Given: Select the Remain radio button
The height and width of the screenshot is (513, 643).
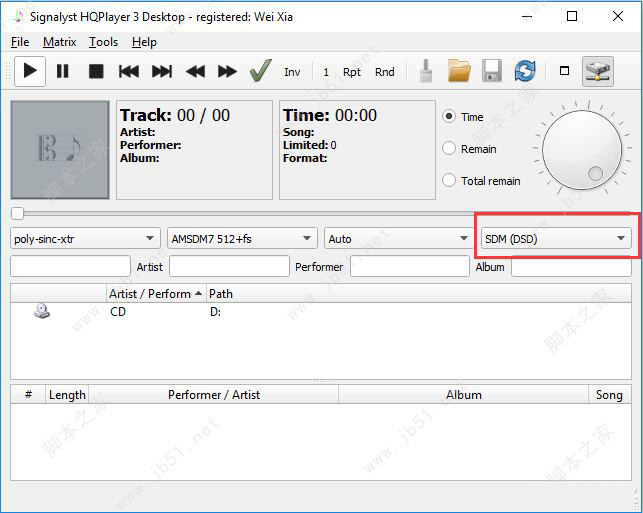Looking at the screenshot, I should tap(450, 149).
